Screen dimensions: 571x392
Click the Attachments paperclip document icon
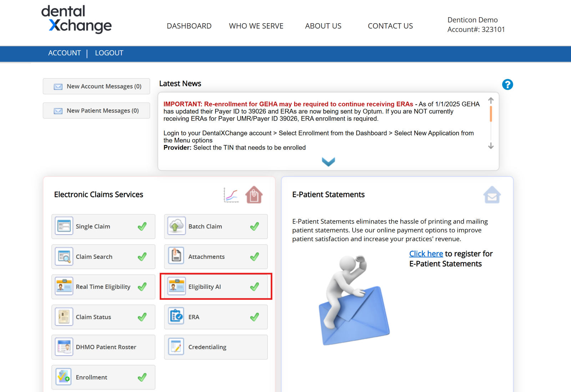[176, 256]
